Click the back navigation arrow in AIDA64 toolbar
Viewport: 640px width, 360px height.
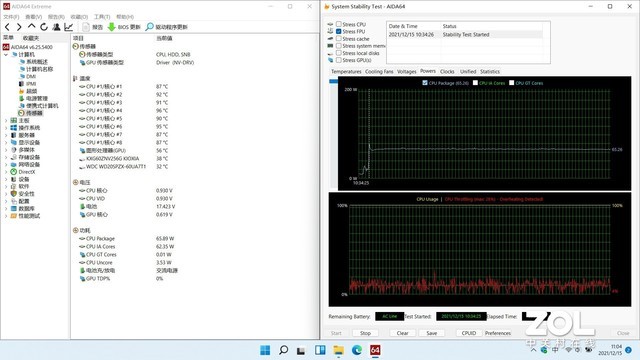click(x=7, y=27)
